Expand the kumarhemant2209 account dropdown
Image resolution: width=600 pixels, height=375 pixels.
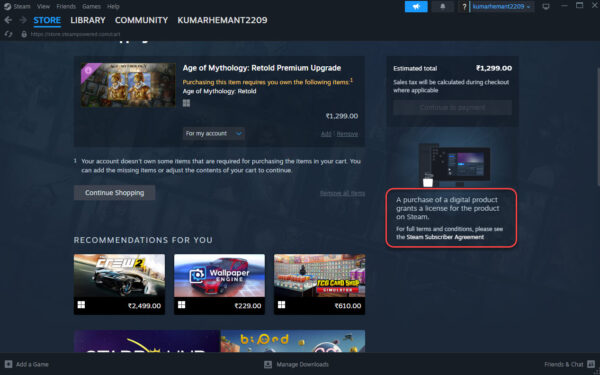pyautogui.click(x=502, y=7)
